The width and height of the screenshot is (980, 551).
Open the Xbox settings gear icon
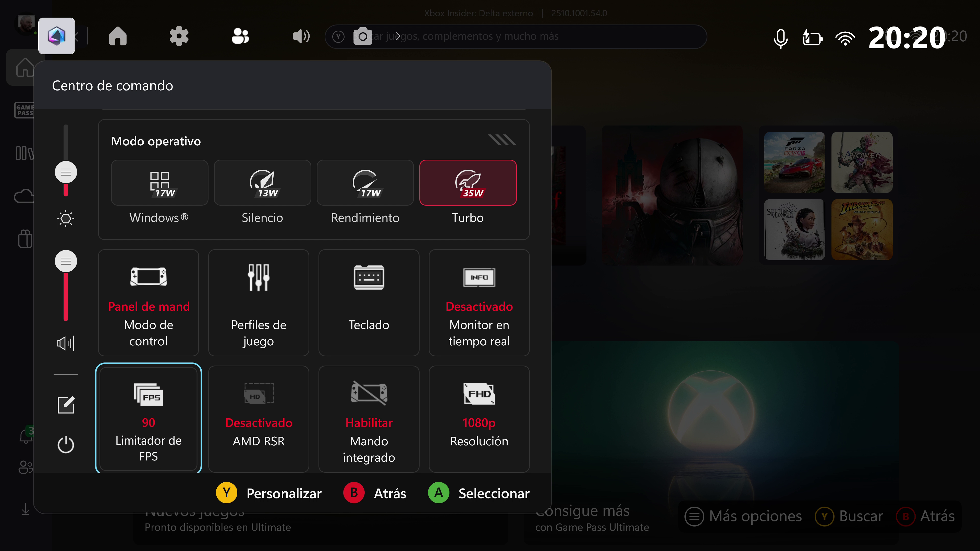tap(179, 36)
